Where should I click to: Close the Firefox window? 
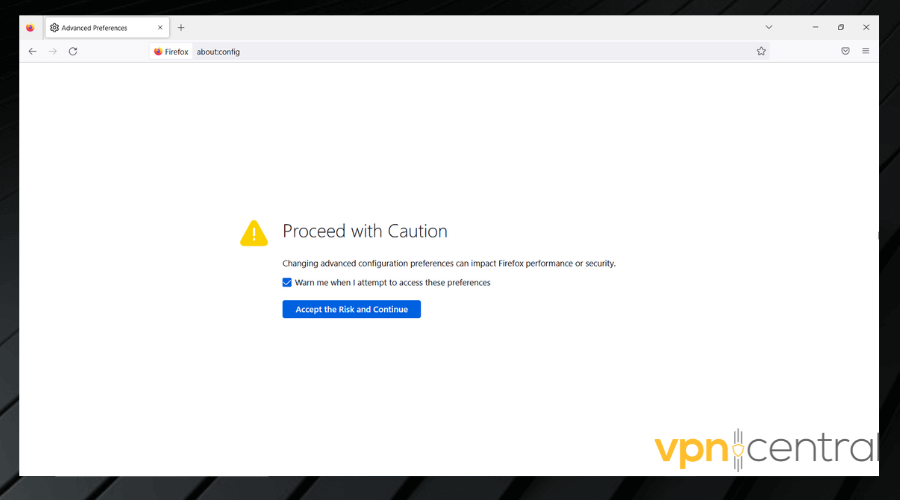point(865,27)
